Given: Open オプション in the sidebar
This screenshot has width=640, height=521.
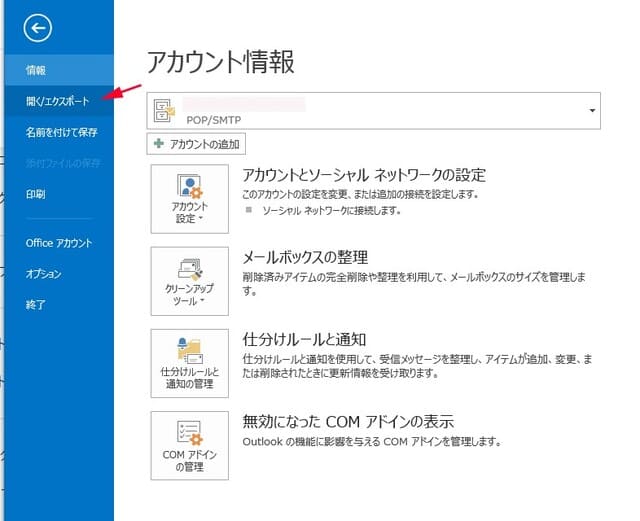Looking at the screenshot, I should click(44, 274).
